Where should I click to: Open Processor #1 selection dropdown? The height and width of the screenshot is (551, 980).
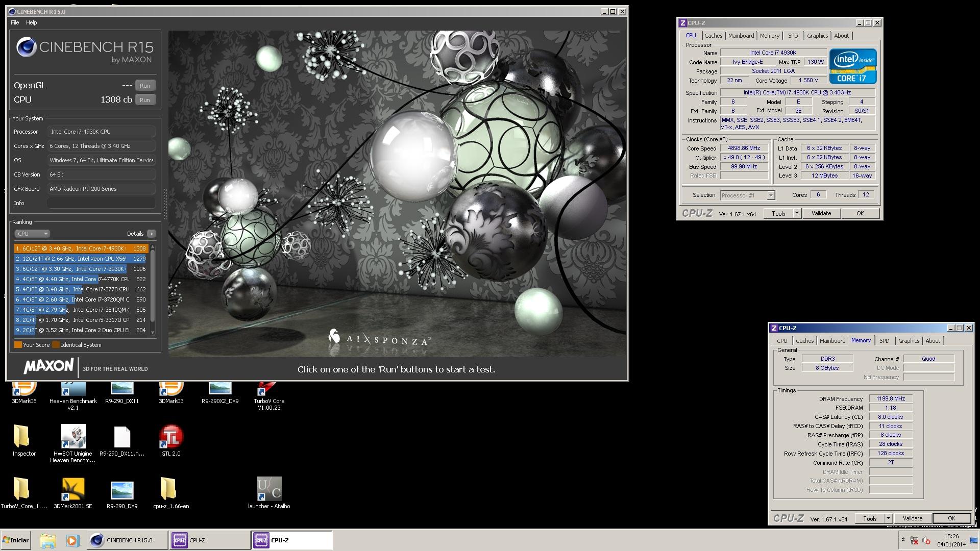[x=747, y=195]
